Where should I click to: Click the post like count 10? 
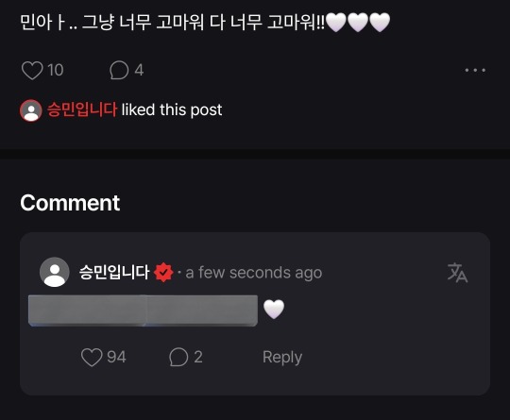point(56,70)
